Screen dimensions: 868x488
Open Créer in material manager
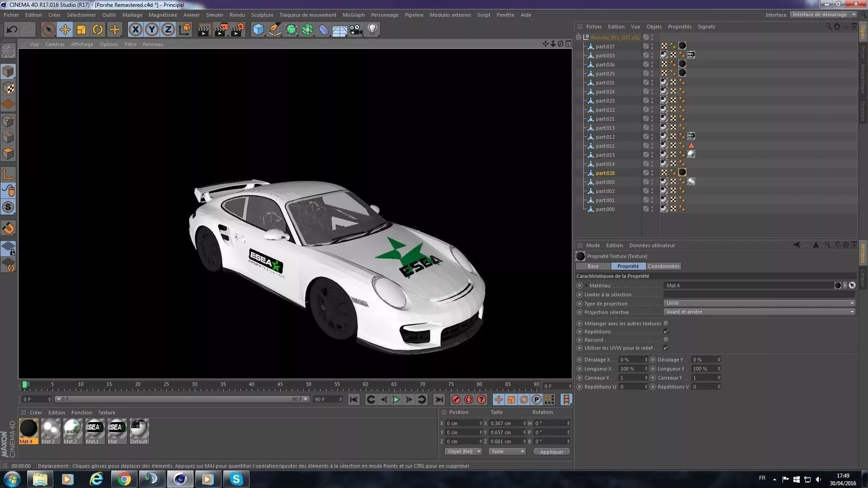tap(36, 413)
